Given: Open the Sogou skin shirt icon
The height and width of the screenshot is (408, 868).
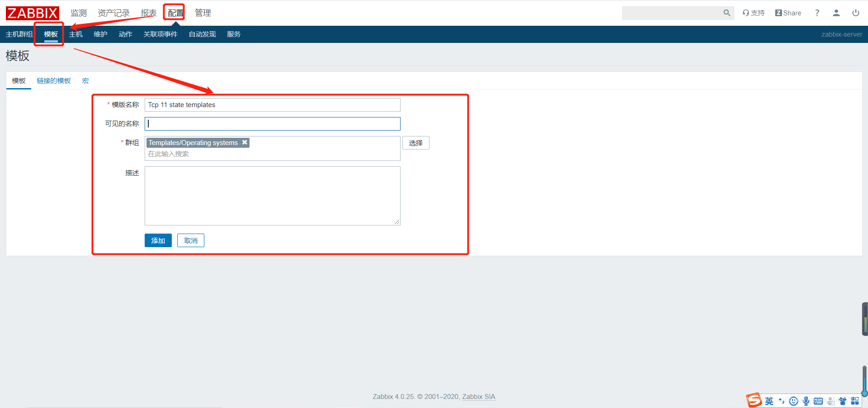Looking at the screenshot, I should (x=843, y=401).
